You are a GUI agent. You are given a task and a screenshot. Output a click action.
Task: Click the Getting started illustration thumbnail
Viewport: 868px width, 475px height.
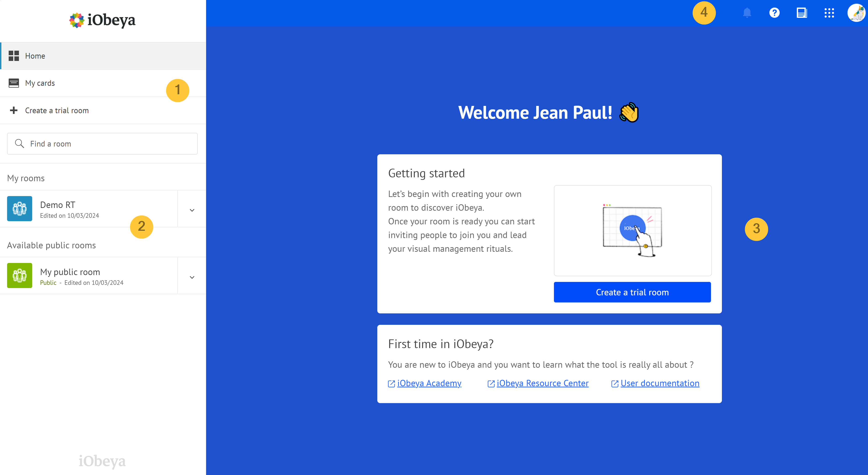click(632, 231)
